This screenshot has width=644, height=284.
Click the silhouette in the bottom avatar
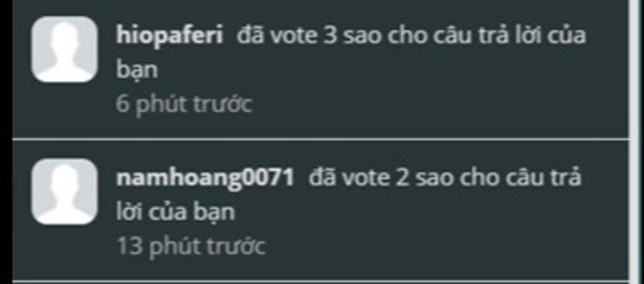click(65, 195)
